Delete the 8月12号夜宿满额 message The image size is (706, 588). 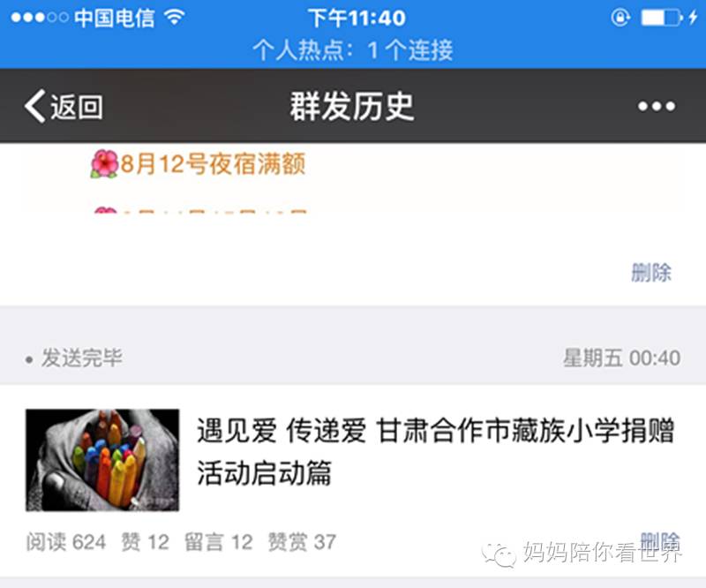651,272
